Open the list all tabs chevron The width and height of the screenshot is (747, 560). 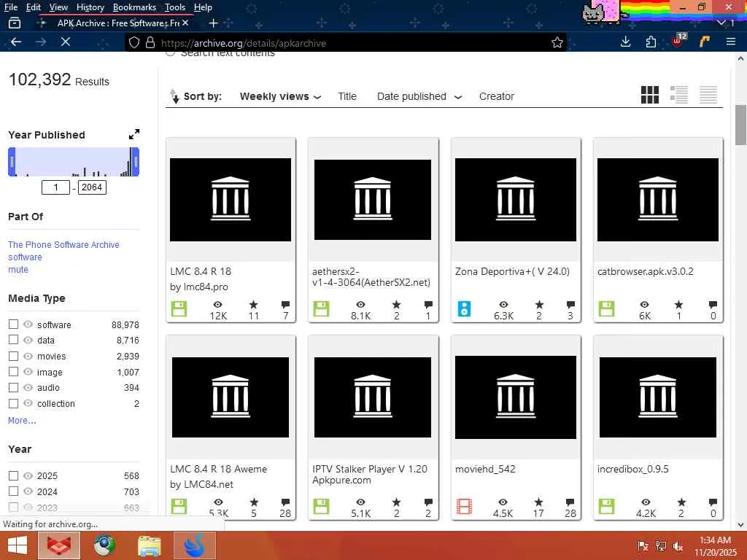coord(721,23)
